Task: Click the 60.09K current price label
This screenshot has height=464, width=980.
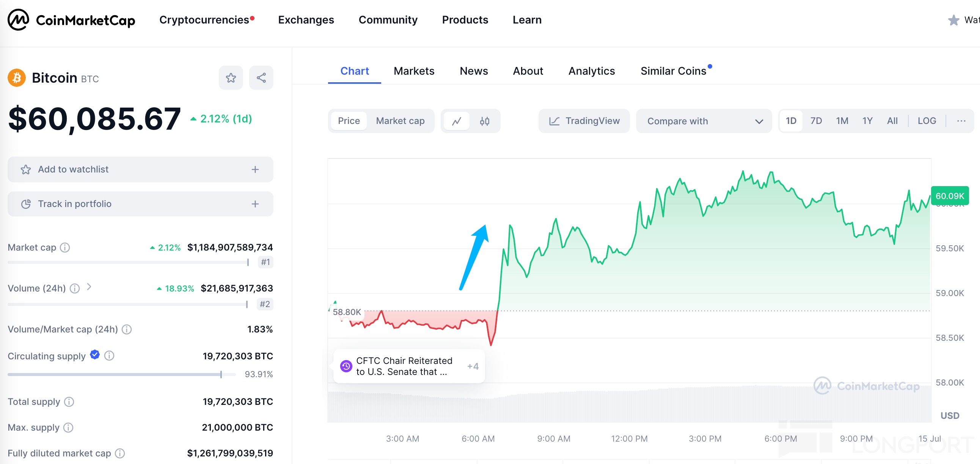Action: click(950, 196)
